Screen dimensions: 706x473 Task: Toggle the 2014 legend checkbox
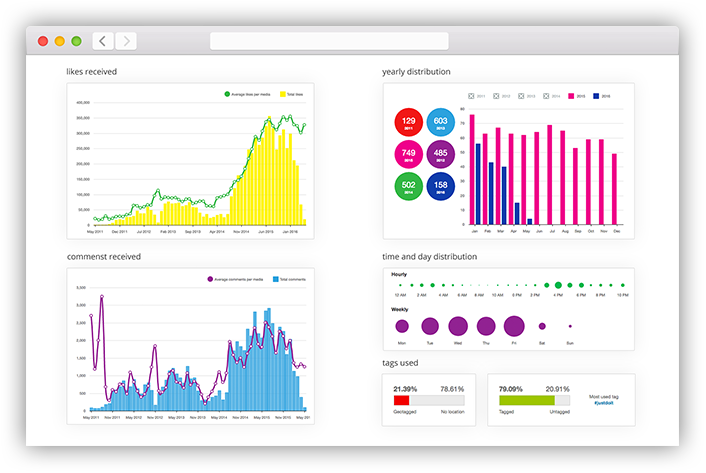coord(546,96)
